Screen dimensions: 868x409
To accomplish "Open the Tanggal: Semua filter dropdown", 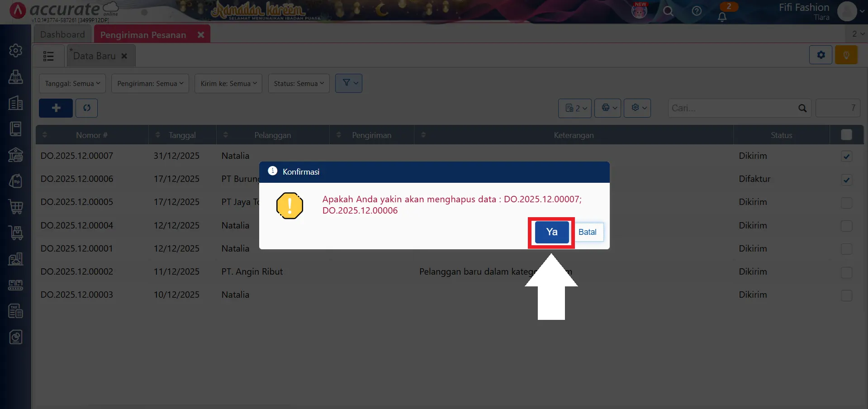I will (x=72, y=83).
